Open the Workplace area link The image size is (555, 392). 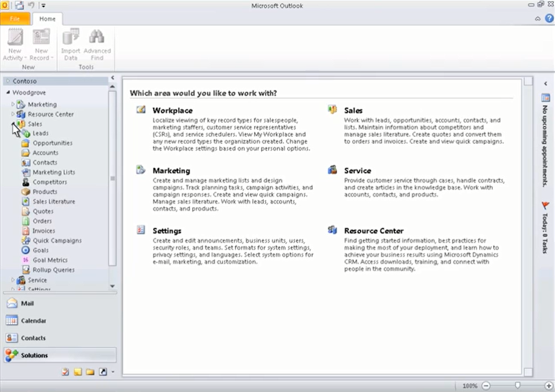[x=172, y=110]
